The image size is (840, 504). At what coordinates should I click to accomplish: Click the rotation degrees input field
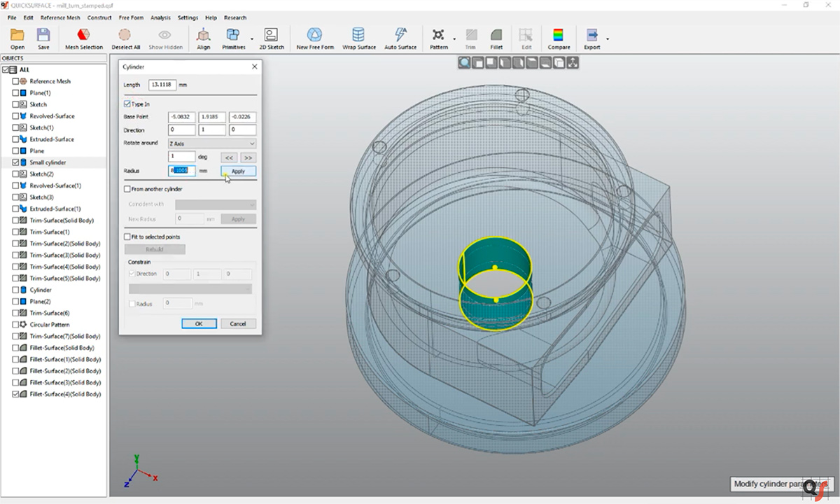coord(182,157)
